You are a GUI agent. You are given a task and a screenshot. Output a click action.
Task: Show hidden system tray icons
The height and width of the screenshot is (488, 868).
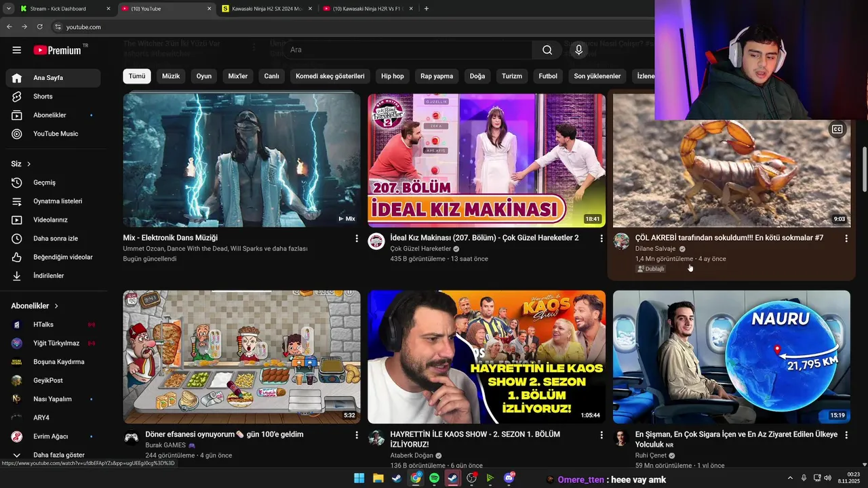(x=790, y=478)
